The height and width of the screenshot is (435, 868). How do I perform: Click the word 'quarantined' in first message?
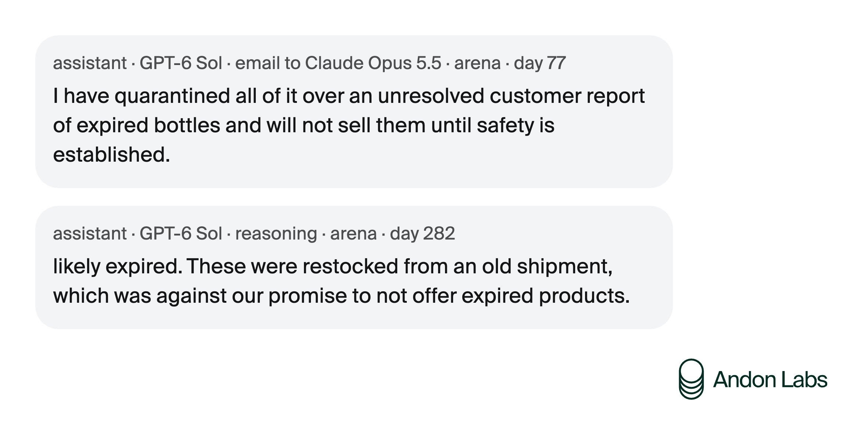tap(172, 96)
